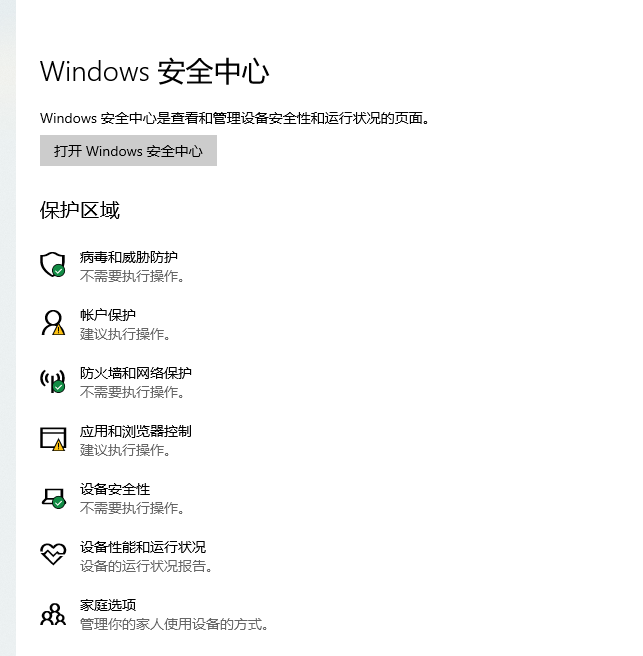The height and width of the screenshot is (656, 643).
Task: Open 设备性能和运行状况 report
Action: 143,547
